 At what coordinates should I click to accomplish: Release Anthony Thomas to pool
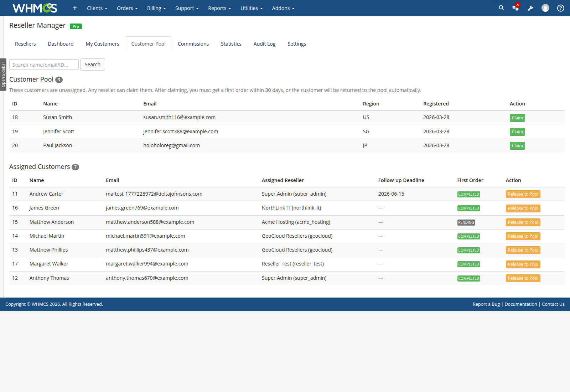523,278
